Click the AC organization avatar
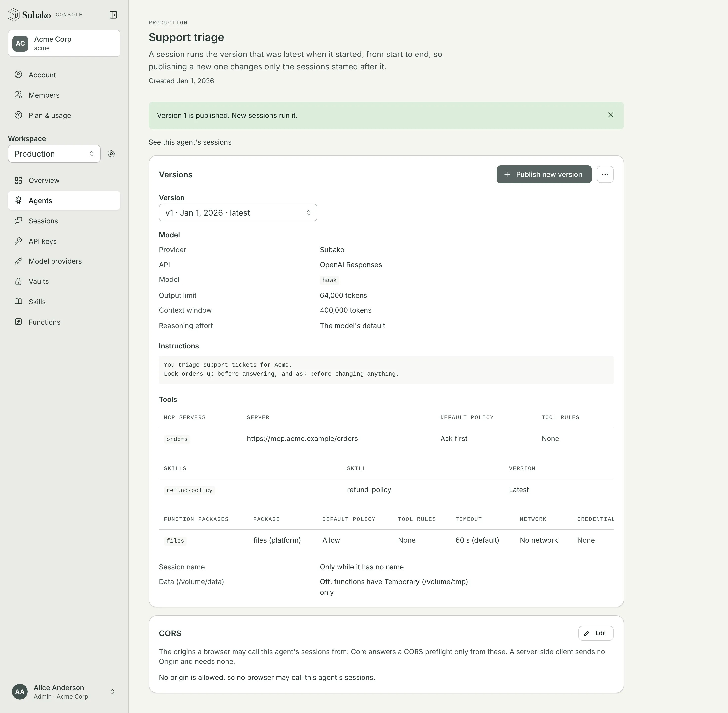The image size is (728, 713). click(x=20, y=43)
